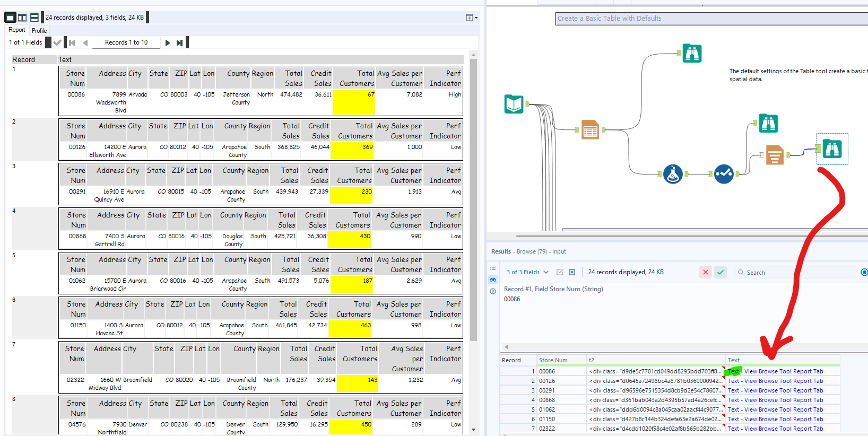Viewport: 868px width, 436px height.
Task: Click the selected Browse tool with dashed outline
Action: coord(832,149)
